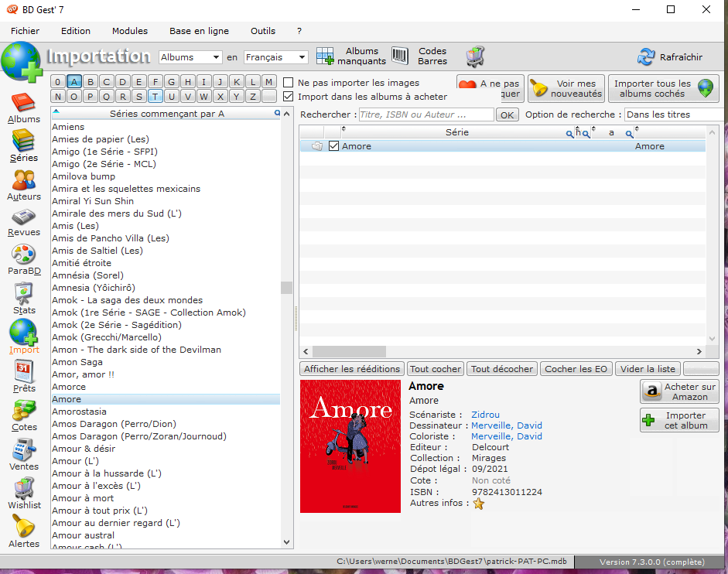Uncheck 'Import dans les albums à acheter'
The width and height of the screenshot is (728, 574).
tap(289, 97)
